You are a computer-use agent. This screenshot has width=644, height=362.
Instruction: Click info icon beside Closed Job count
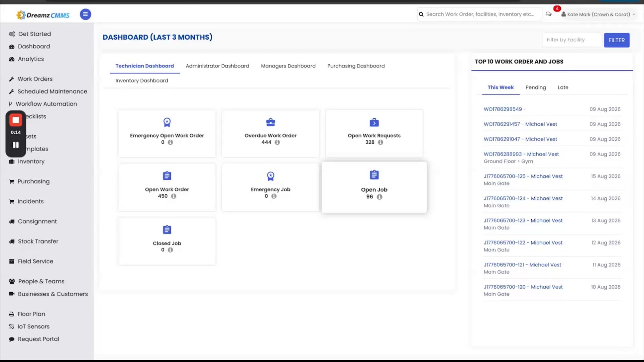pos(170,250)
